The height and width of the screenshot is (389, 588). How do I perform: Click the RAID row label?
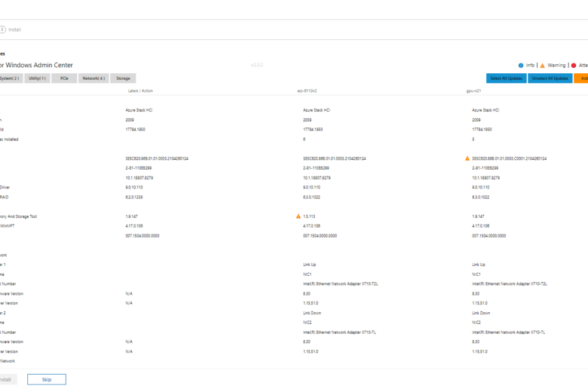click(x=4, y=197)
